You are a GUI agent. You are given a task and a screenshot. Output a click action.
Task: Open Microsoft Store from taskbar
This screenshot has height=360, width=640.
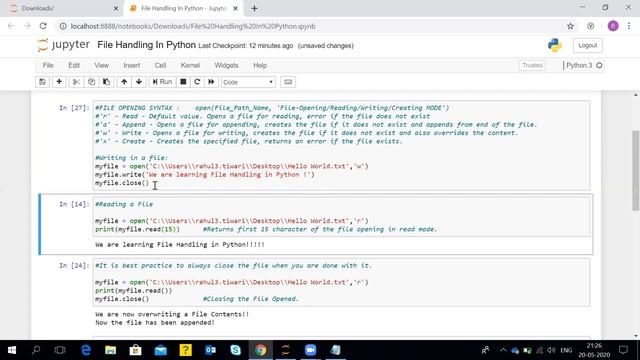pos(136,350)
